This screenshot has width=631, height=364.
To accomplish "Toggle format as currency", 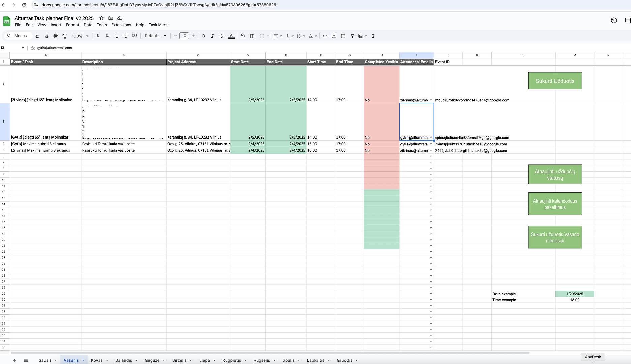I will (98, 36).
